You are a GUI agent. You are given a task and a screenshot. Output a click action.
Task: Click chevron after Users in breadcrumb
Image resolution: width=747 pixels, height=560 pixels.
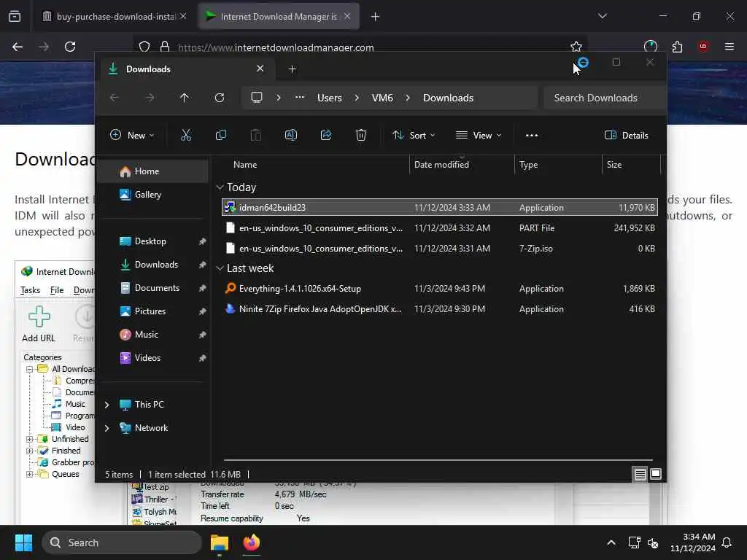357,98
